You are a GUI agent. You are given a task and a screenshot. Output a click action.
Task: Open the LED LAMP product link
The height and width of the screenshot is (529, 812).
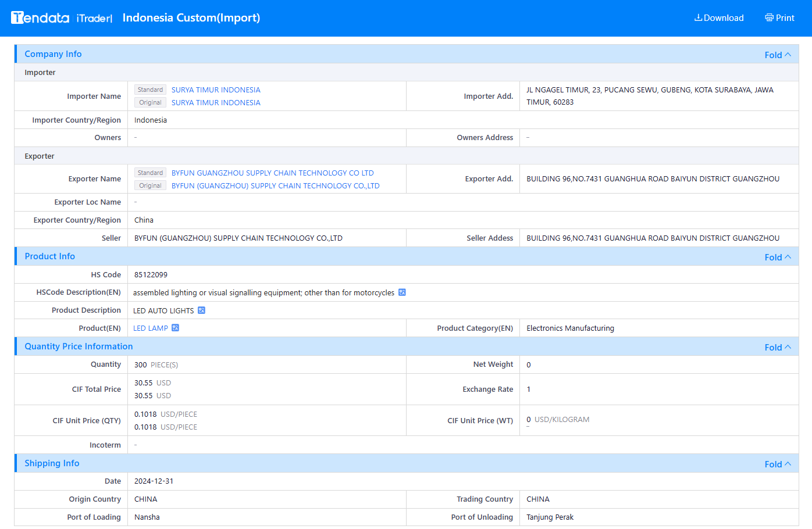pos(151,328)
